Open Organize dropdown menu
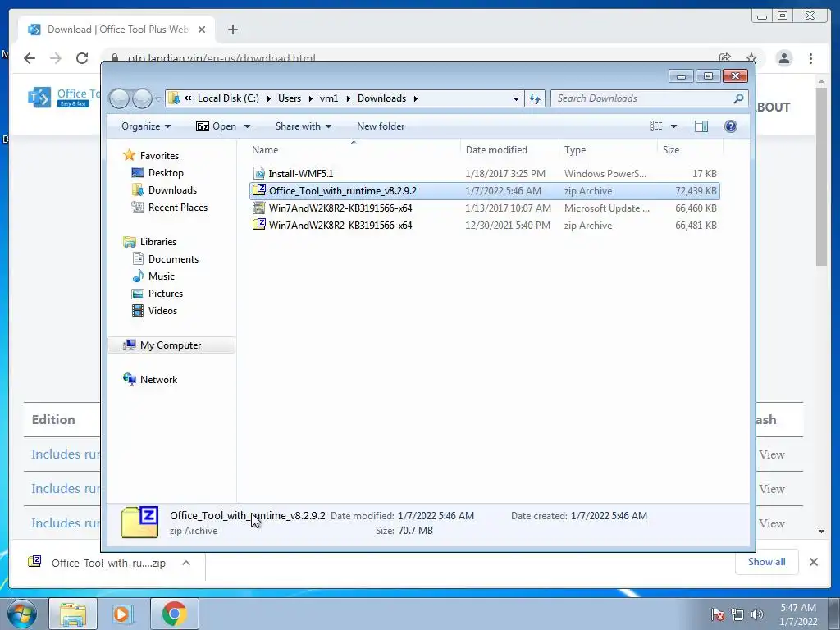 point(146,126)
